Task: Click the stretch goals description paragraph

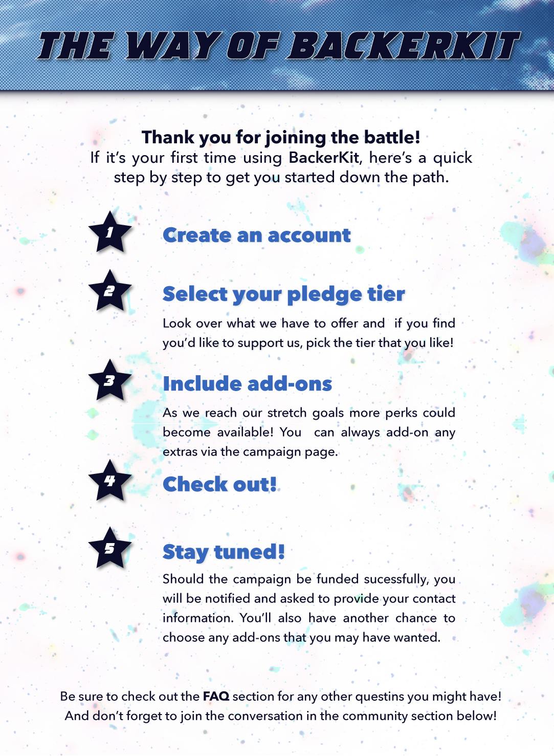Action: coord(308,432)
